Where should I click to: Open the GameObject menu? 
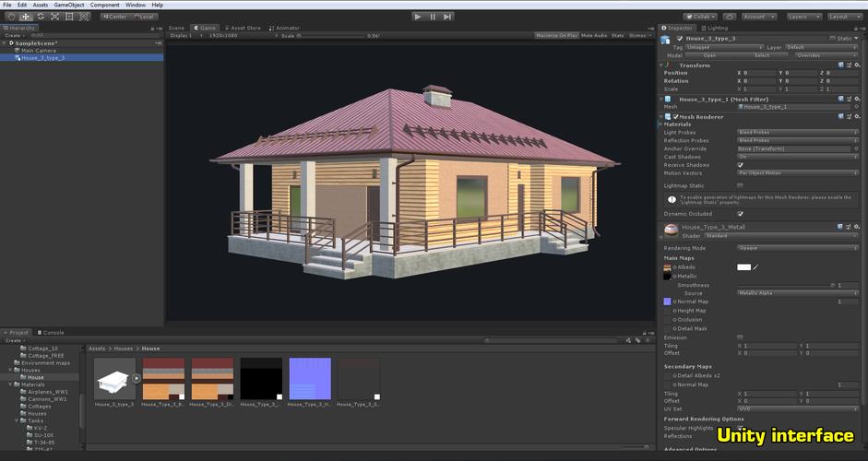tap(70, 5)
